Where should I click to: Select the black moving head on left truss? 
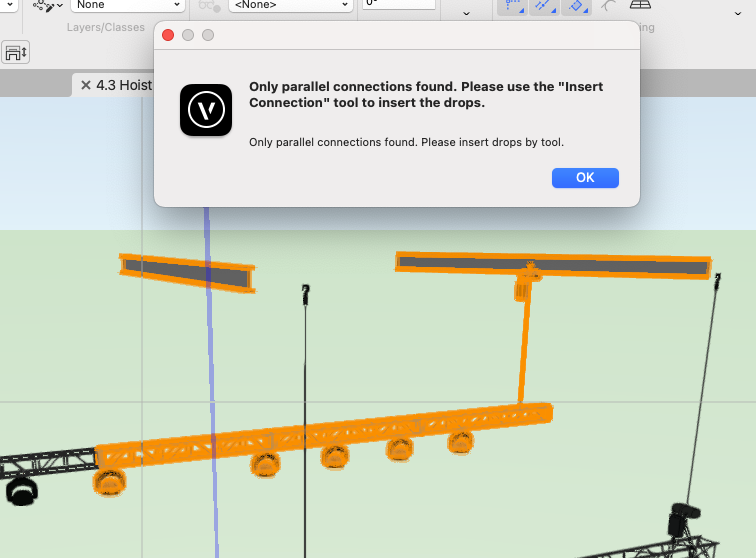[x=20, y=491]
